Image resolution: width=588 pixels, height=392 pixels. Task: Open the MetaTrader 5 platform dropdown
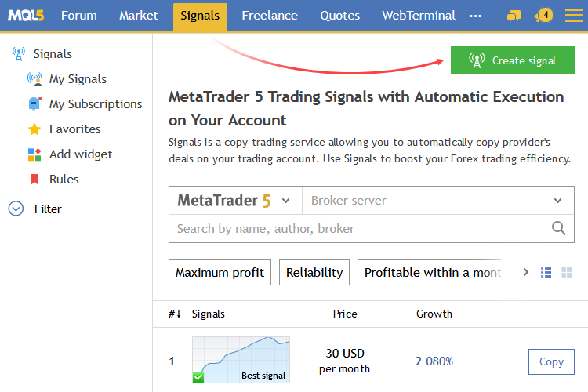click(235, 201)
